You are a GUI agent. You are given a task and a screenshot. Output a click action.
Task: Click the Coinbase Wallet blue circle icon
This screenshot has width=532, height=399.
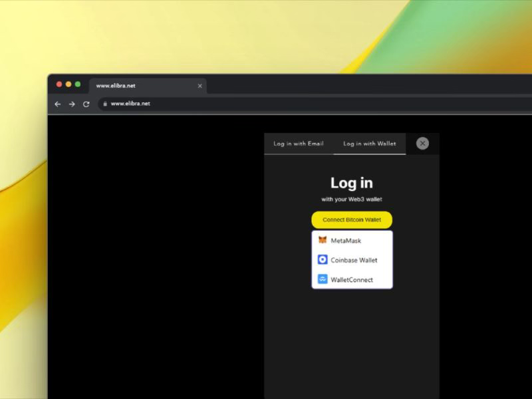pos(323,260)
